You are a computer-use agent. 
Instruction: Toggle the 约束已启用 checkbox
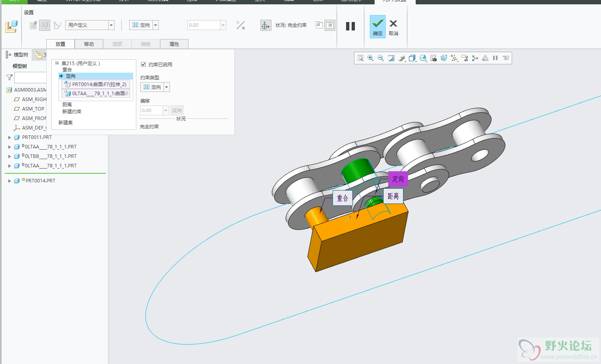[143, 64]
